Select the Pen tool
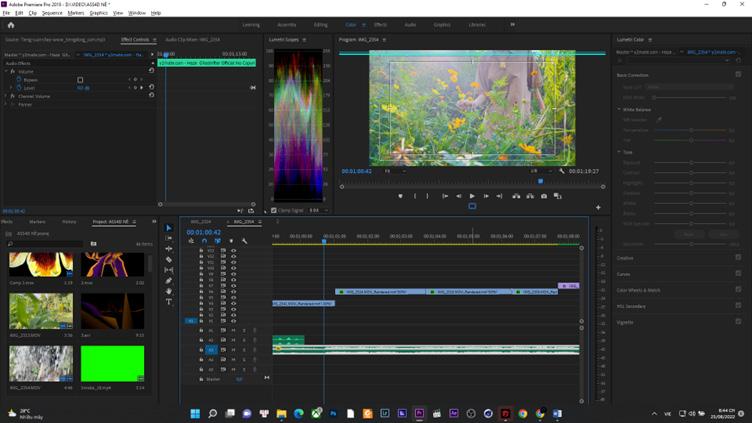 coord(169,281)
